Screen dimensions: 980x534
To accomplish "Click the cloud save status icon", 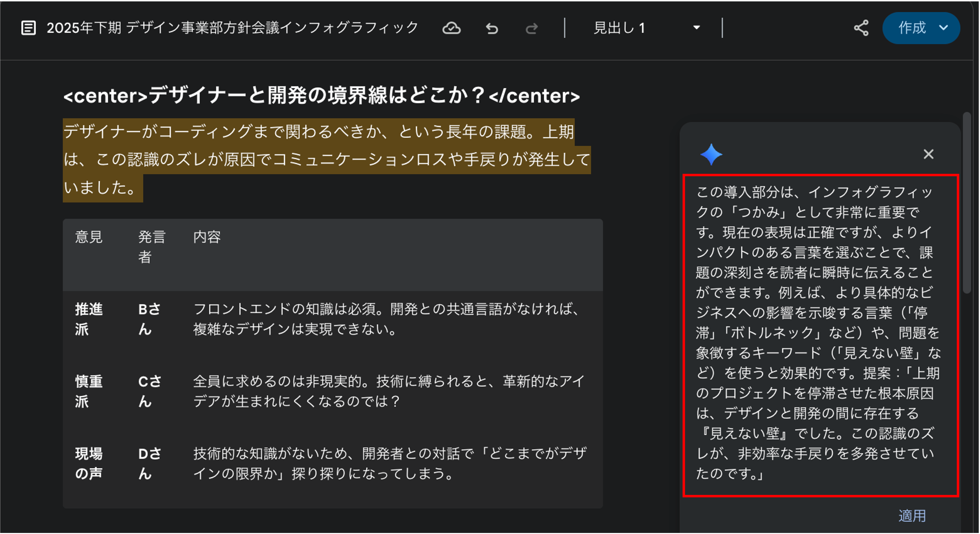I will (451, 28).
